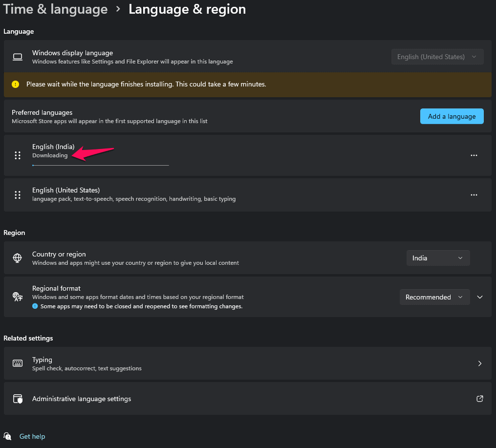Viewport: 496px width, 448px height.
Task: Click the Add a language button
Action: [x=452, y=116]
